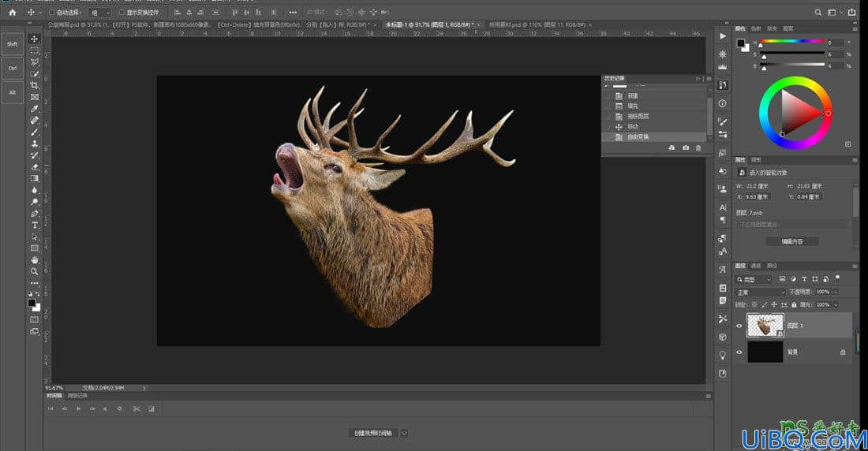Select the Type tool
This screenshot has width=868, height=451.
click(x=34, y=225)
